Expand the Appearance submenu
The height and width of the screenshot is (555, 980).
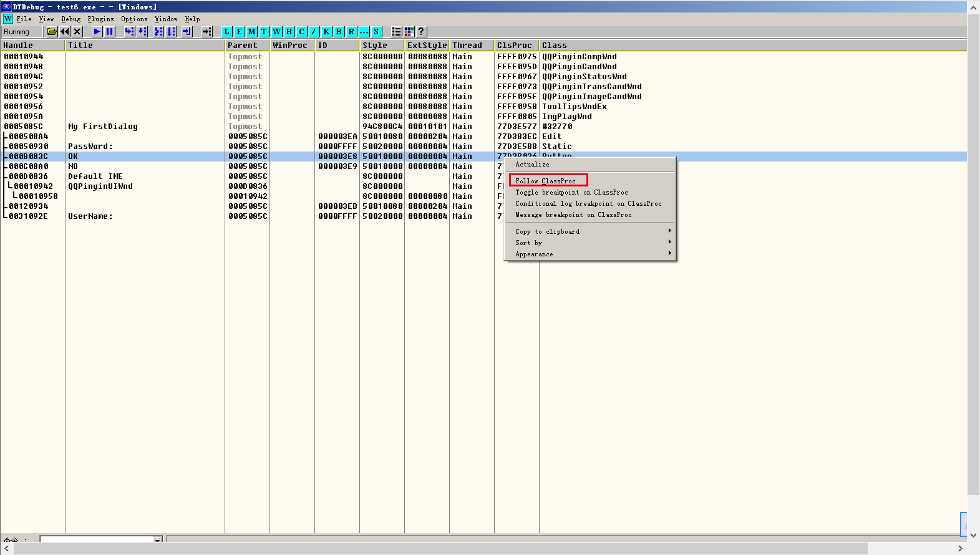pos(589,254)
